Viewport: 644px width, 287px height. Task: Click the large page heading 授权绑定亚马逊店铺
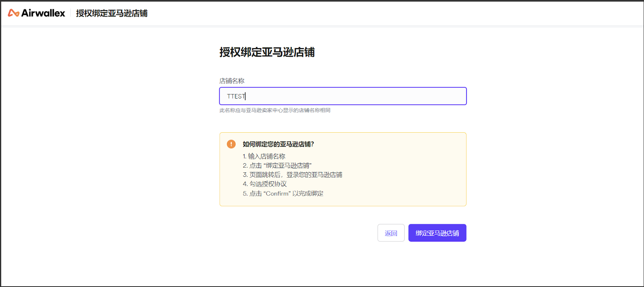(267, 52)
